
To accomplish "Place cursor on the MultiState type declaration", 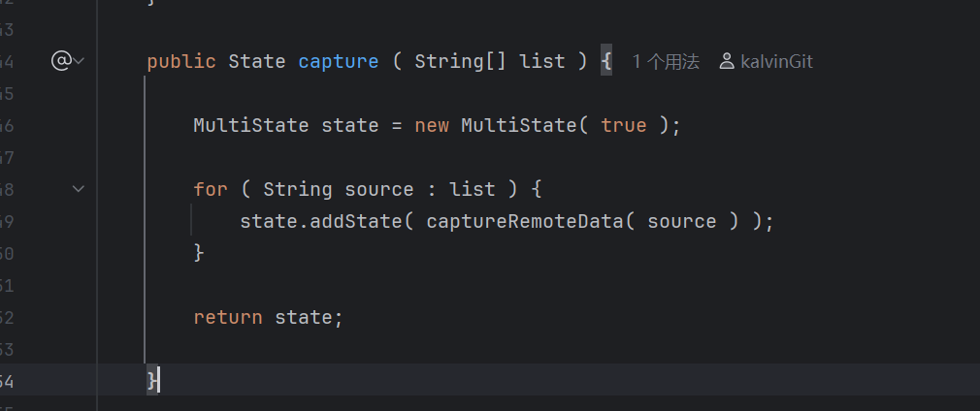I will tap(250, 125).
